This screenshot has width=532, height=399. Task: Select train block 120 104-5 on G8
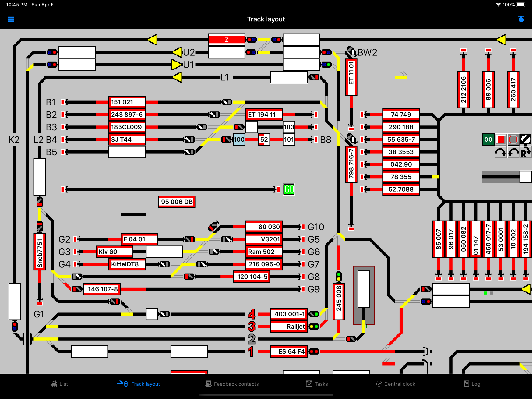pos(252,277)
